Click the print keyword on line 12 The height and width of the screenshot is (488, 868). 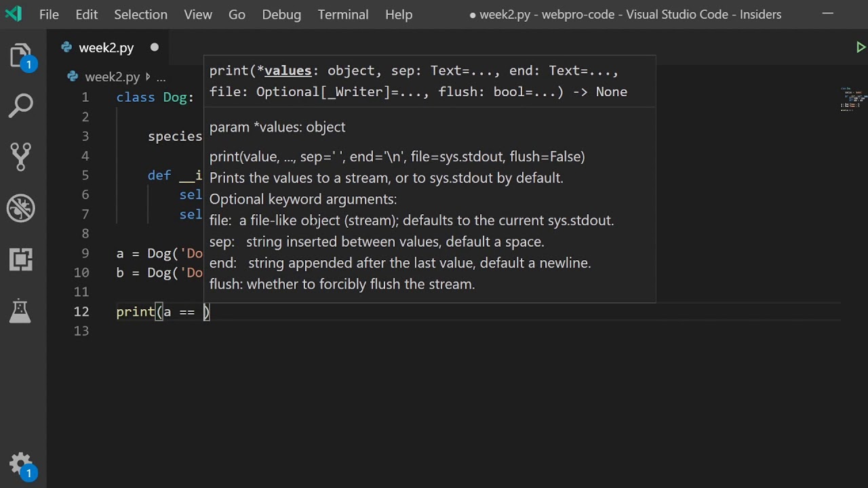click(136, 312)
